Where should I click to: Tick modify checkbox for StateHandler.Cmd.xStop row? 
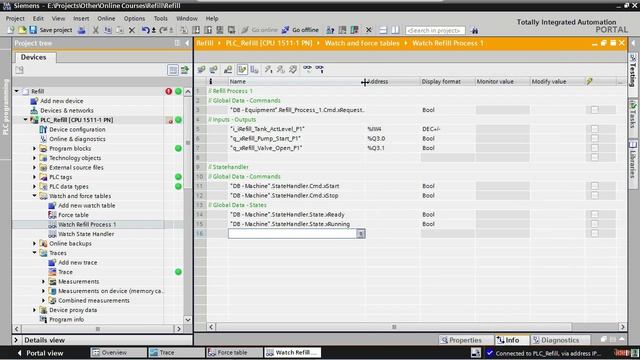tap(595, 196)
